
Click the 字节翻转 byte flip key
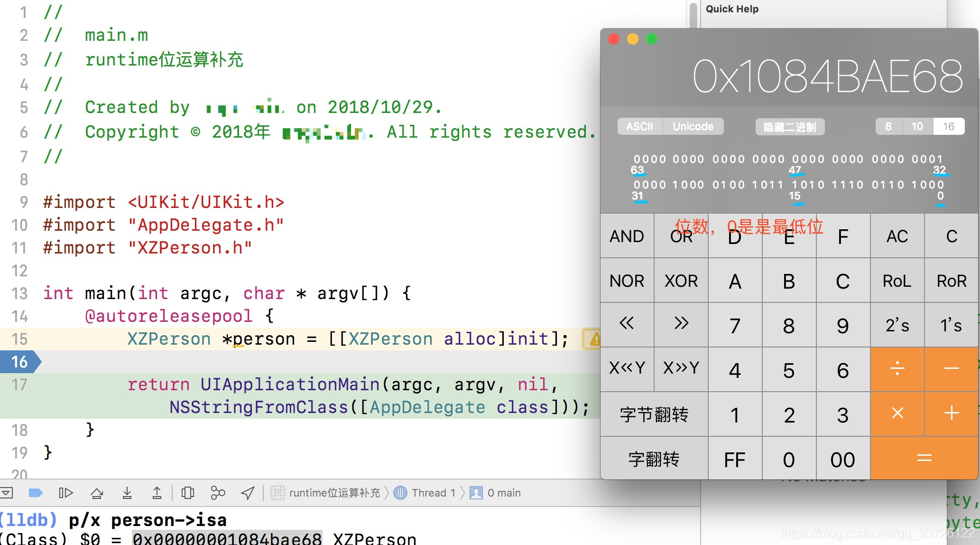point(654,413)
